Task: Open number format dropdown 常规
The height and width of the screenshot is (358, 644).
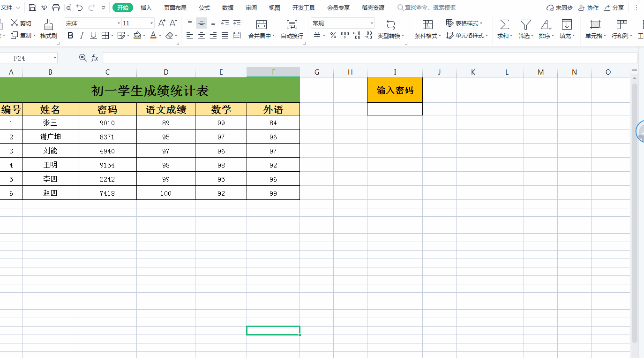Action: pyautogui.click(x=372, y=23)
